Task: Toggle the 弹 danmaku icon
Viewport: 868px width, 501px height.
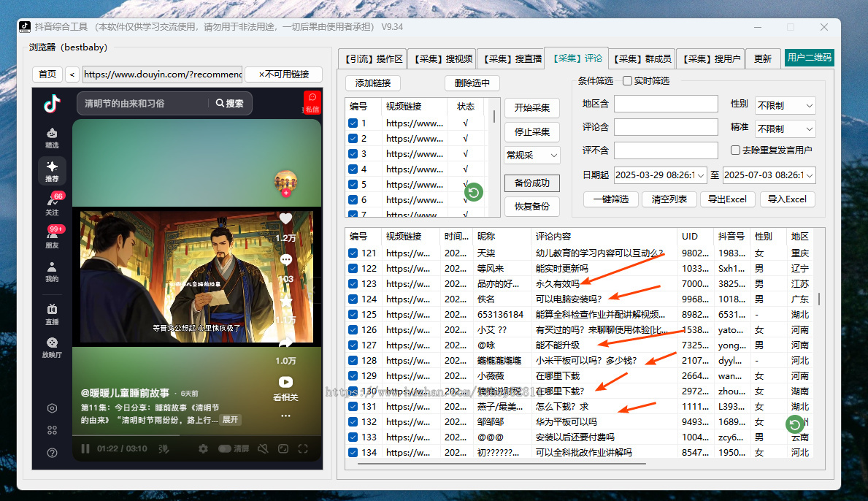Action: [164, 448]
